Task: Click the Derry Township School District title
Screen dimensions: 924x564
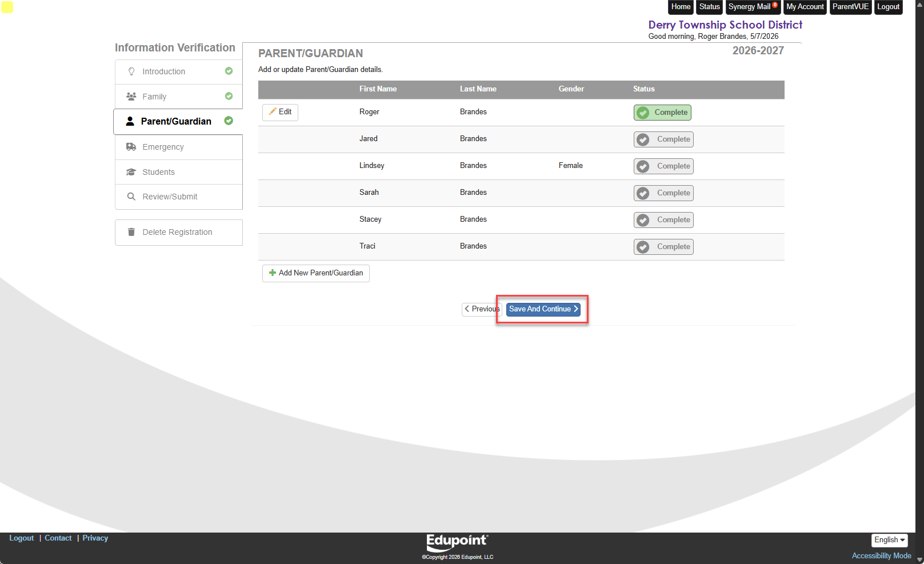Action: 725,25
